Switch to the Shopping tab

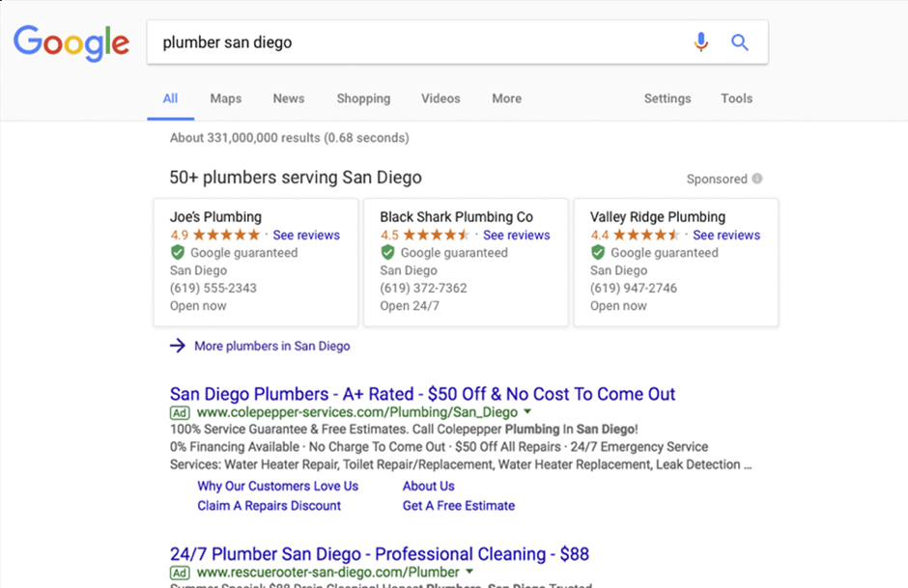363,98
